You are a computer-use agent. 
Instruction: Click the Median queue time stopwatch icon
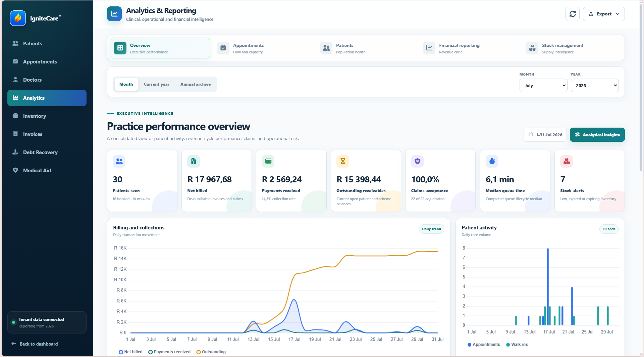(x=492, y=162)
